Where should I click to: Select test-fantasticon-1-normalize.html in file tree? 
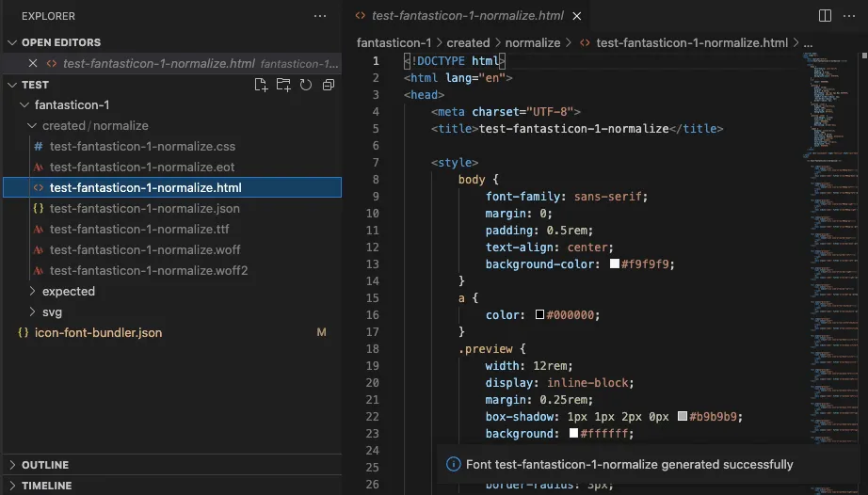pyautogui.click(x=146, y=187)
